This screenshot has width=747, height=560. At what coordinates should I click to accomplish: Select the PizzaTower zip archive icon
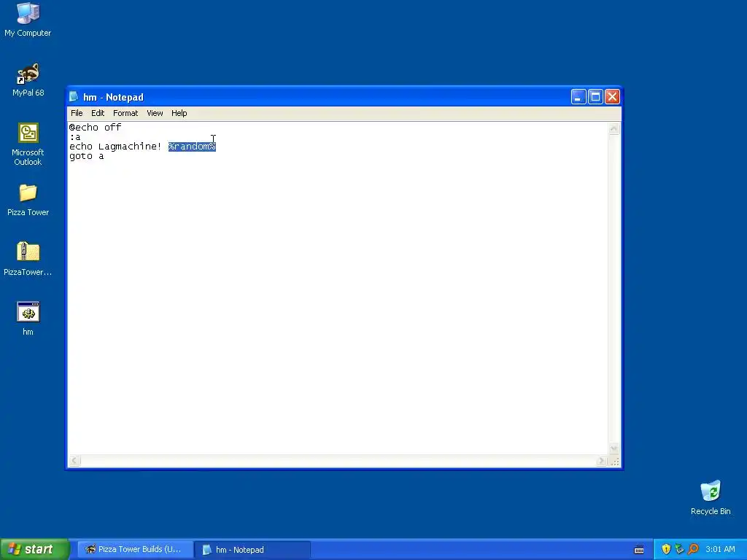click(28, 260)
